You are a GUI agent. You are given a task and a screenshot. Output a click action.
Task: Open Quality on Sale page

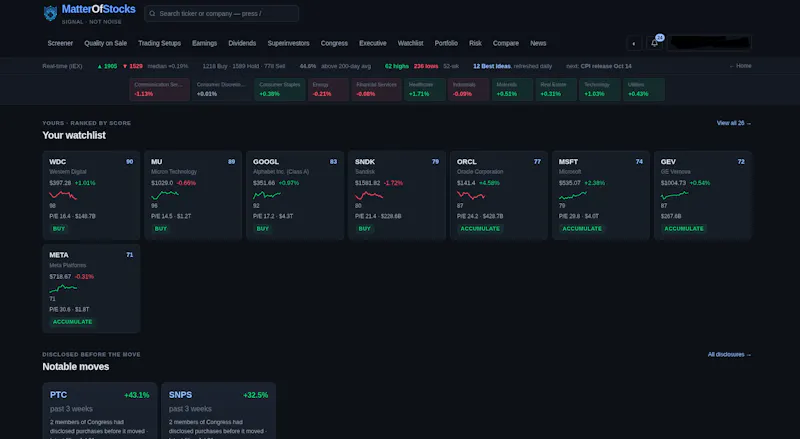tap(105, 43)
